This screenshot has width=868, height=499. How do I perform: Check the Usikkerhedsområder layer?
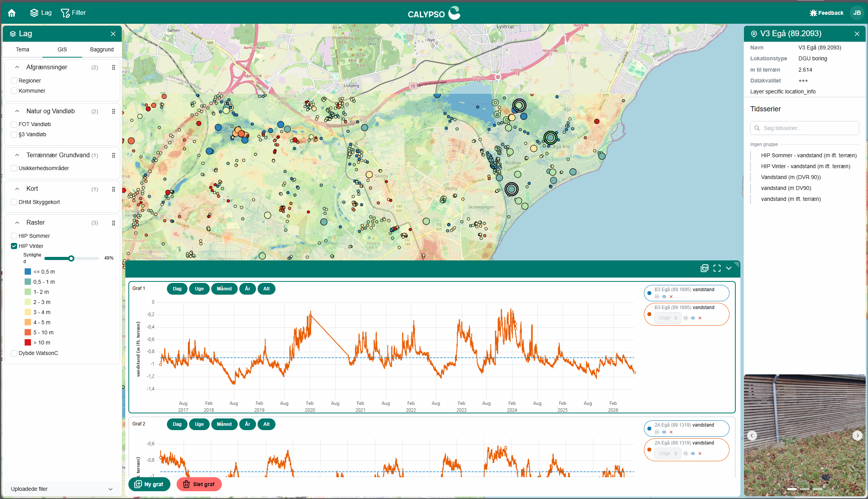point(14,168)
